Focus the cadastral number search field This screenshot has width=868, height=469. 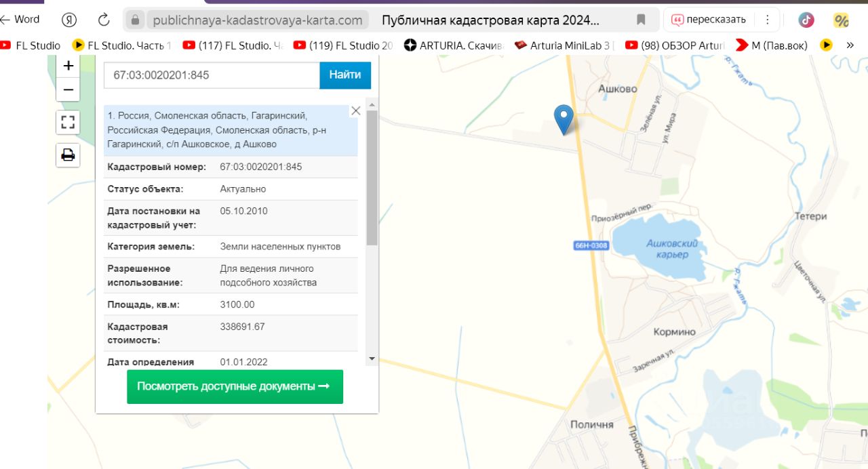[212, 75]
